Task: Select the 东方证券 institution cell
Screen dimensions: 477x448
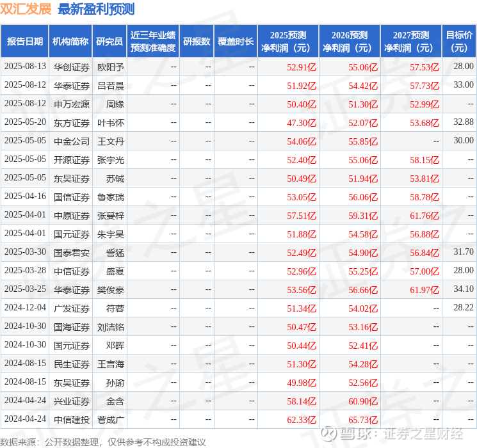Action: point(72,123)
